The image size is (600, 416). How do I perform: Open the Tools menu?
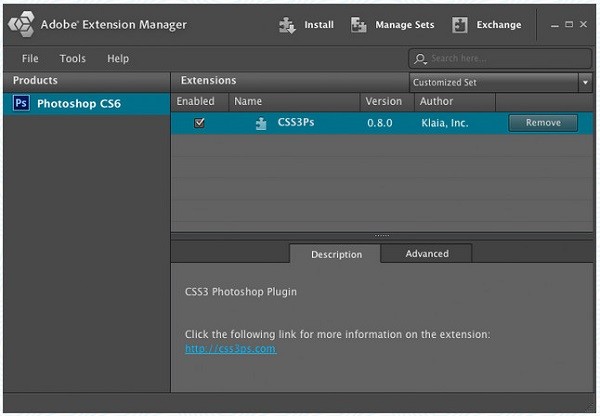72,59
